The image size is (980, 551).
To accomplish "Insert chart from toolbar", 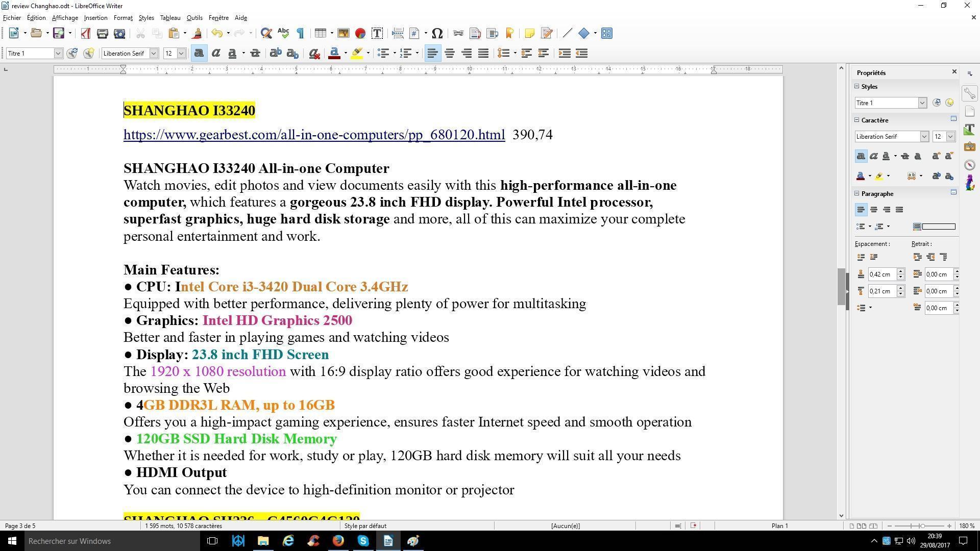I will click(x=360, y=34).
